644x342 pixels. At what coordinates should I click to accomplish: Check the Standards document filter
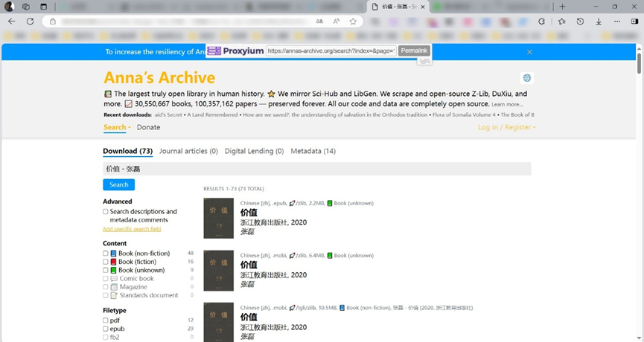pyautogui.click(x=106, y=295)
